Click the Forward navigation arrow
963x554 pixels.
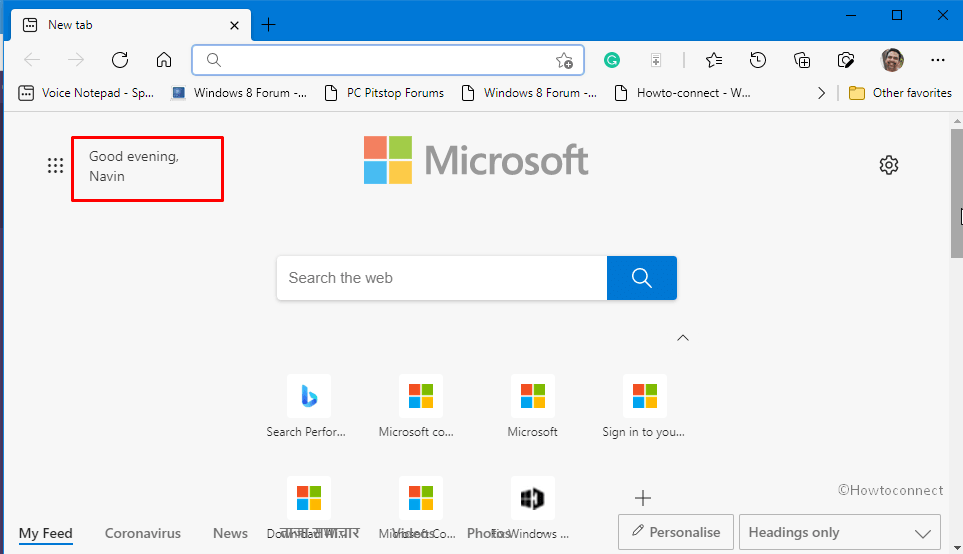point(76,60)
